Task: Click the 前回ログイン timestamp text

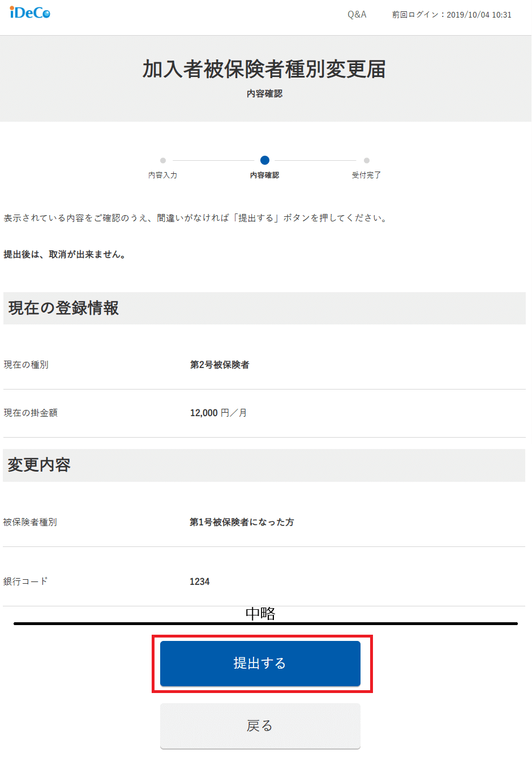Action: tap(452, 15)
